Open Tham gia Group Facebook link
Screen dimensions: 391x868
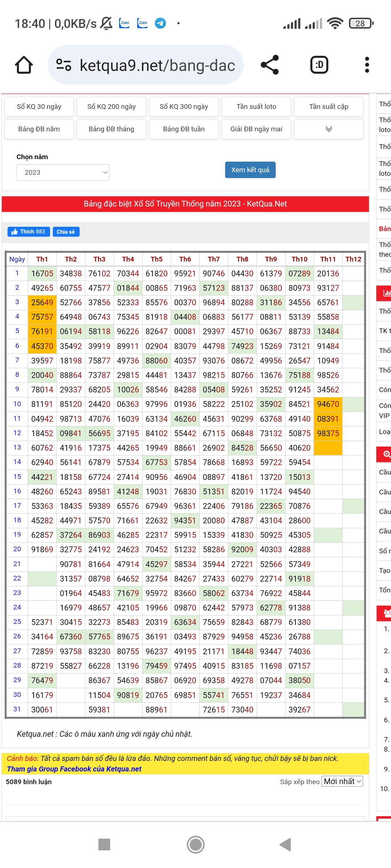[x=74, y=769]
